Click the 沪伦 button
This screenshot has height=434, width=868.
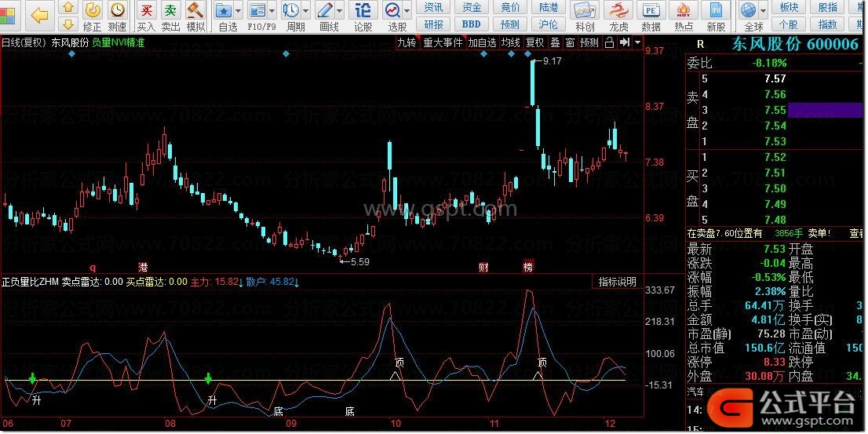[548, 24]
